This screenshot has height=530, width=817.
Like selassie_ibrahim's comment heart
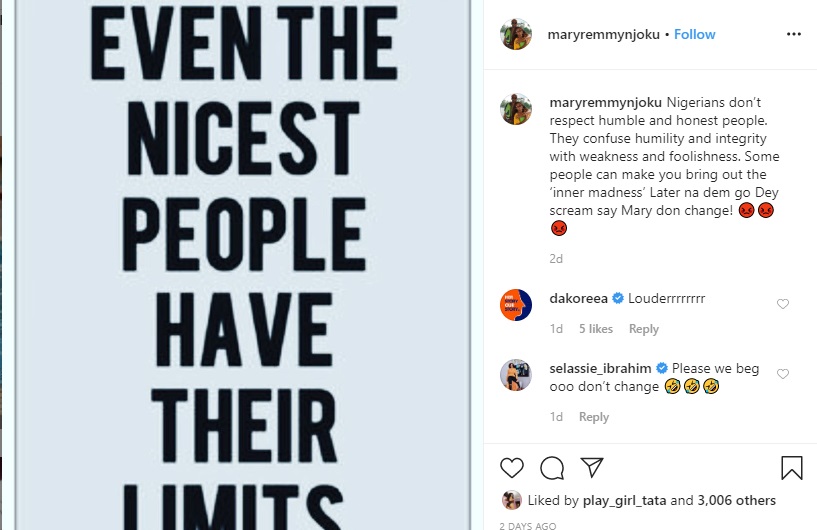783,374
